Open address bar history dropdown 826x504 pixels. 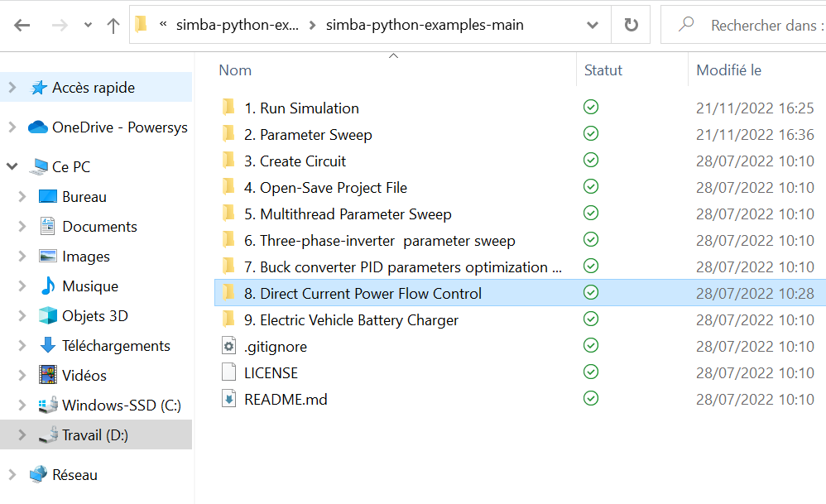pos(593,26)
